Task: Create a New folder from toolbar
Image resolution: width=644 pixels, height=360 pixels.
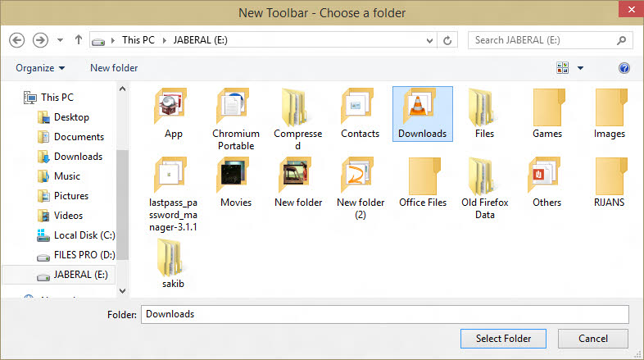Action: coord(114,68)
